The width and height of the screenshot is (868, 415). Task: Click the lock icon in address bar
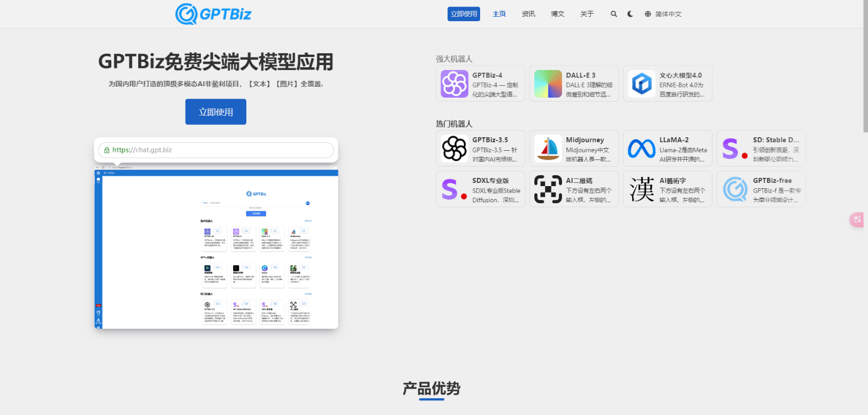(x=107, y=150)
